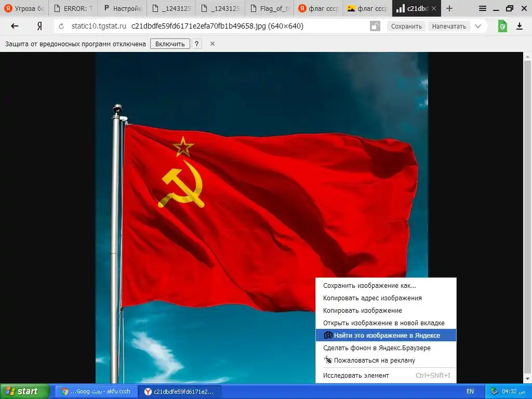Open the padlock site-security icon in the address bar
The image size is (532, 399).
coord(375,26)
